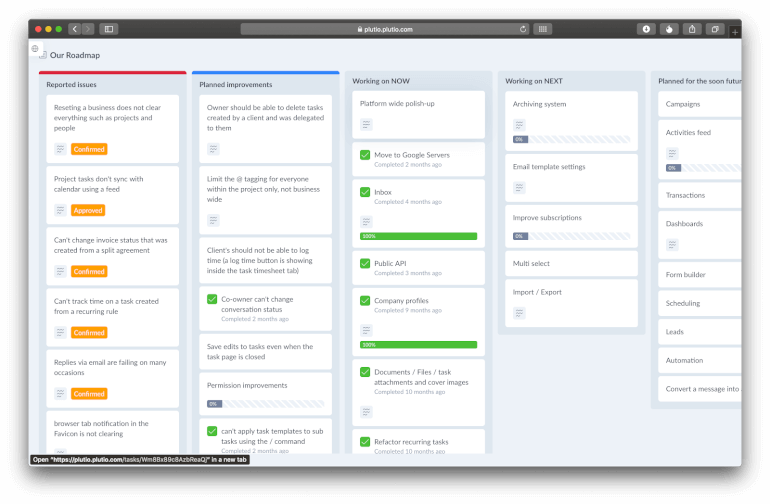Click the globe icon near Our Roadmap
The width and height of the screenshot is (770, 504).
(35, 49)
